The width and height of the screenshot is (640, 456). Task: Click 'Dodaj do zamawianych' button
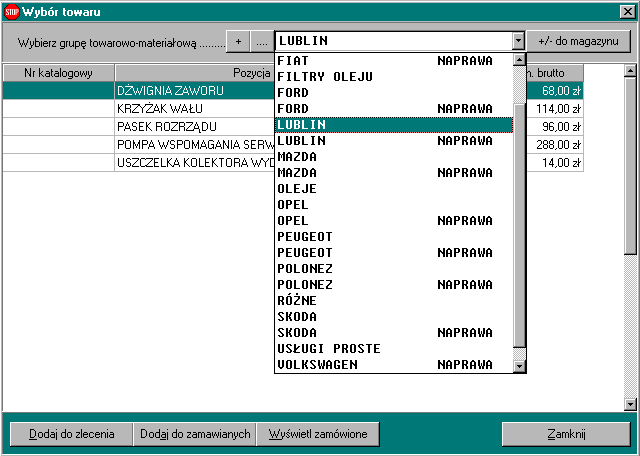[x=195, y=434]
